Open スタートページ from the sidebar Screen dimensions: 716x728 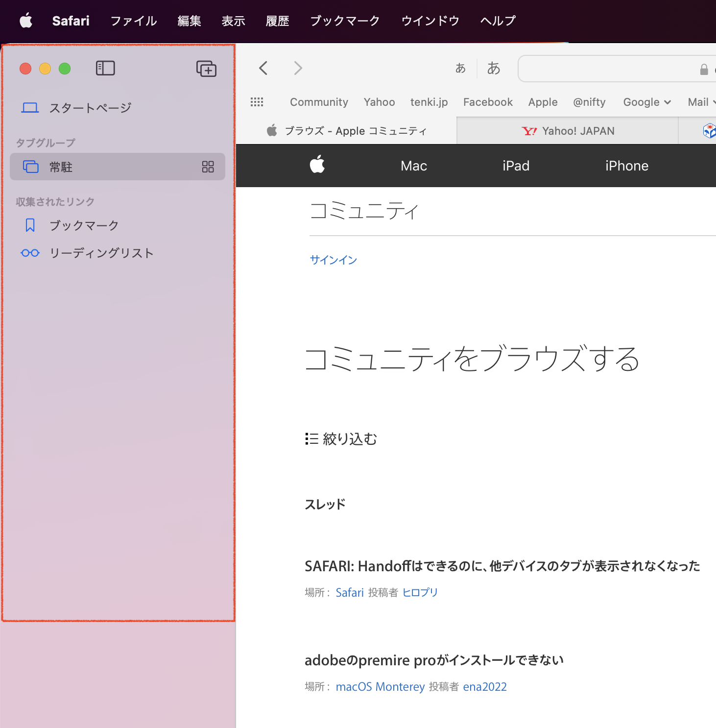point(90,108)
